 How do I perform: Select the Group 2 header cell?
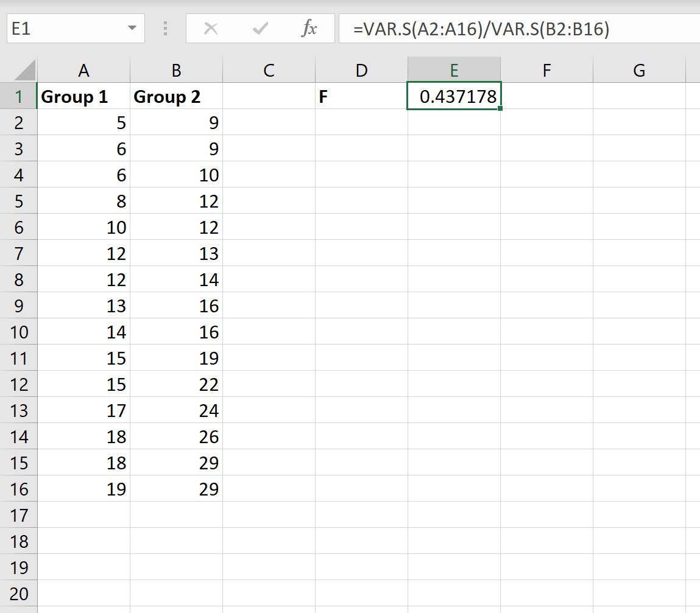click(x=176, y=96)
